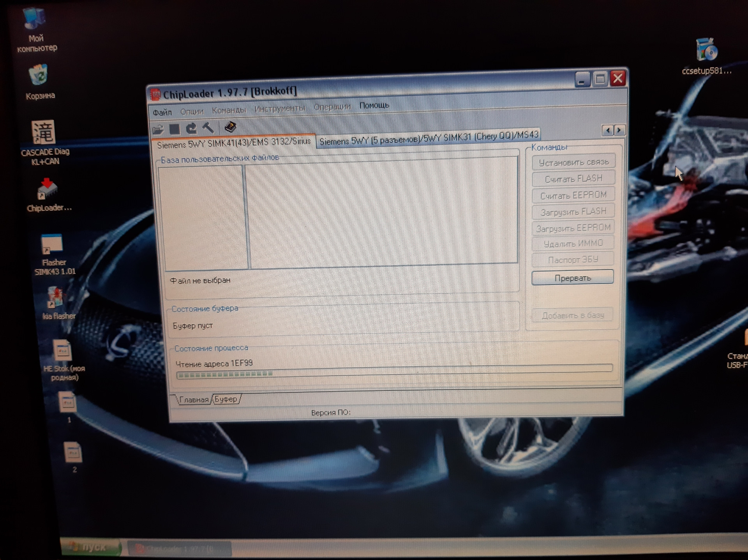Open CASCADE Diag KL+CAN desktop icon
748x560 pixels.
[x=44, y=133]
